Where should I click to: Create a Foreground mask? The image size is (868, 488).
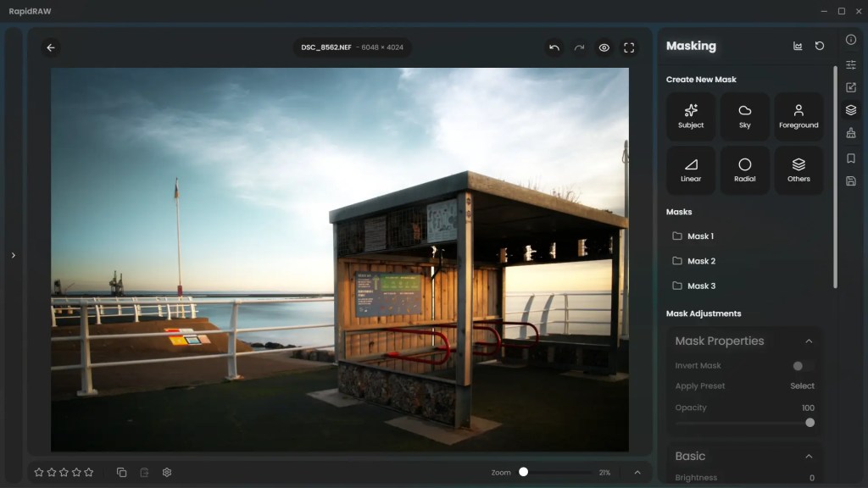point(798,116)
